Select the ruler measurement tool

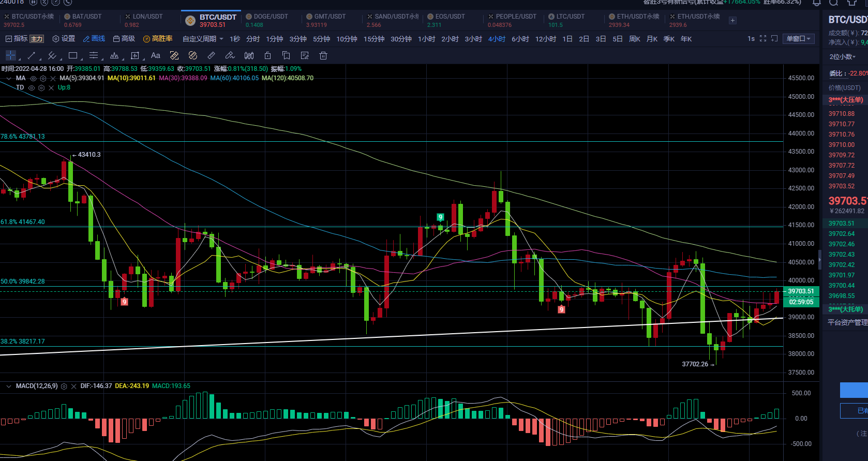pos(211,55)
